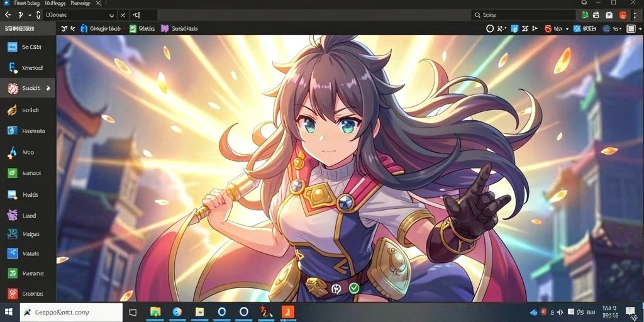Open the yellow File Explorer taskbar icon

tap(199, 312)
